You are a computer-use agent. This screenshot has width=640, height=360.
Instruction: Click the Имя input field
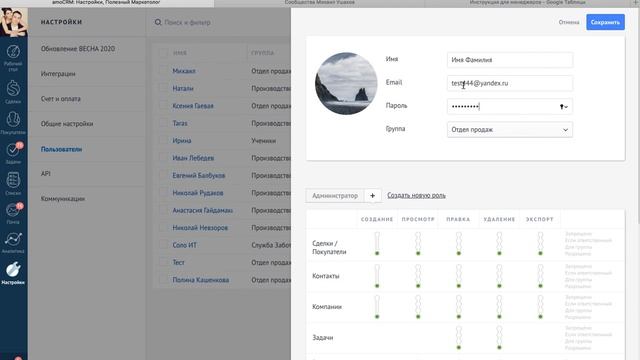pos(510,60)
